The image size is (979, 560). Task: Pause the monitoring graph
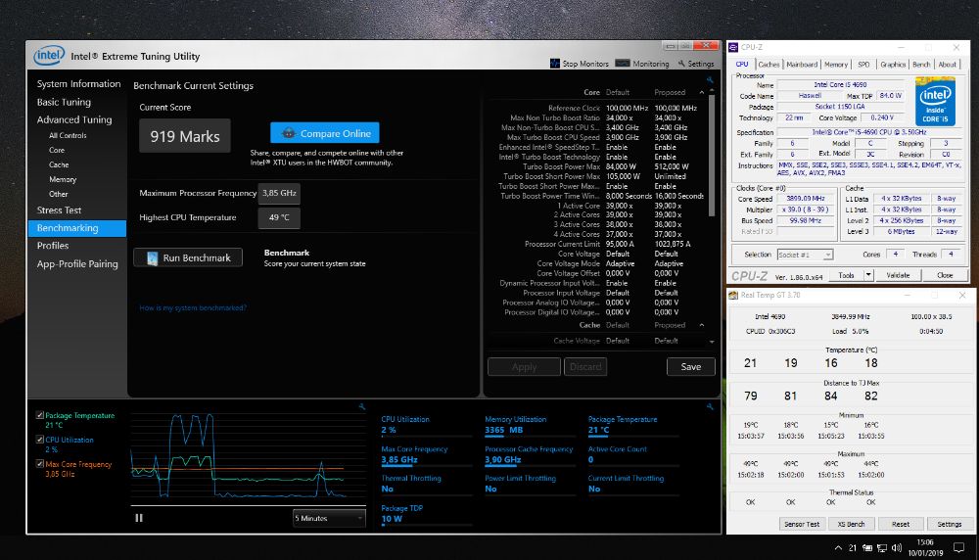click(139, 518)
